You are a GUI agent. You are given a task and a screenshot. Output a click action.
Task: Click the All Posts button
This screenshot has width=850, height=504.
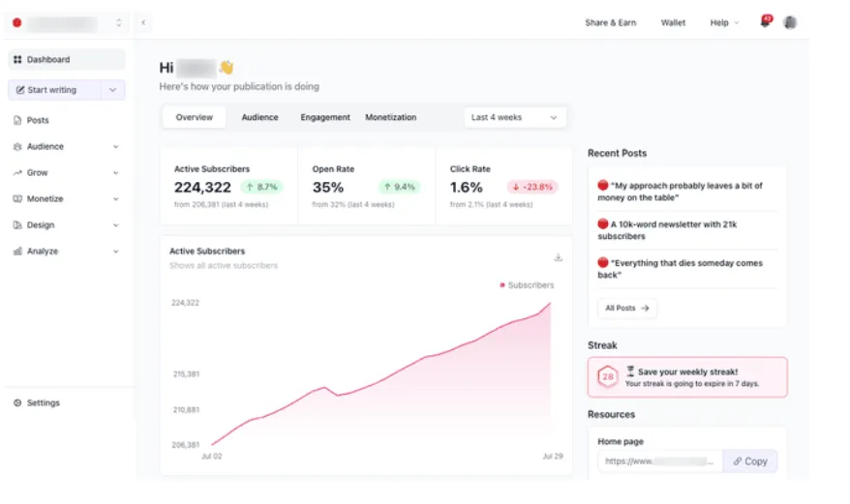pos(627,308)
